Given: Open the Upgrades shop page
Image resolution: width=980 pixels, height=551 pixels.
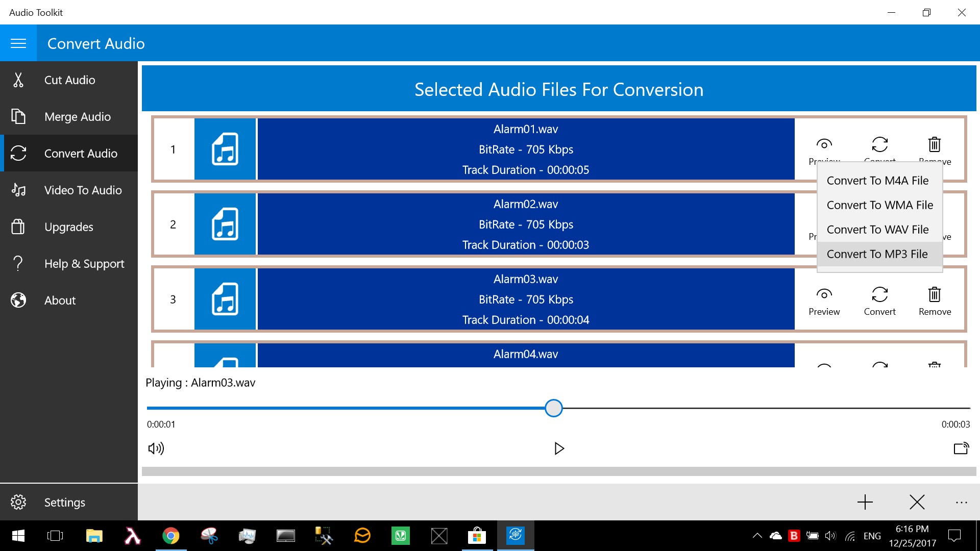Looking at the screenshot, I should coord(69,227).
